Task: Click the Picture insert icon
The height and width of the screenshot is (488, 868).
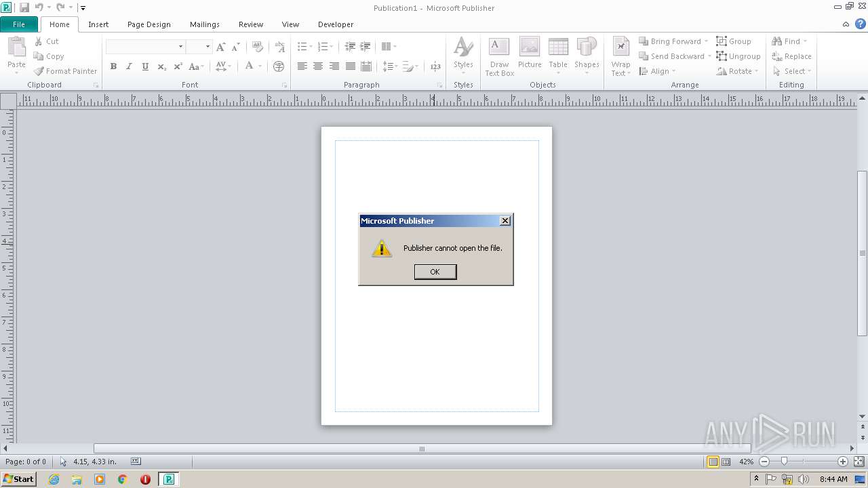Action: tap(530, 47)
